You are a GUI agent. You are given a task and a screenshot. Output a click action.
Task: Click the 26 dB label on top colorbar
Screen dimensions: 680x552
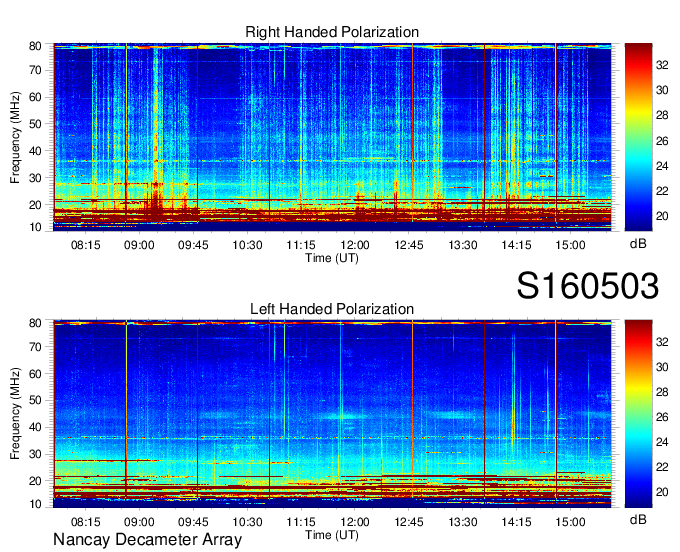[x=662, y=141]
